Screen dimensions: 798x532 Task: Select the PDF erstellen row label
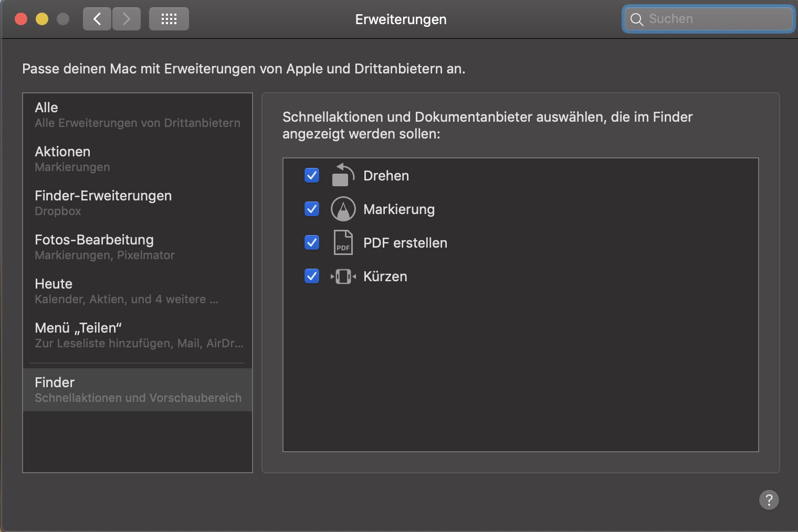[x=405, y=243]
